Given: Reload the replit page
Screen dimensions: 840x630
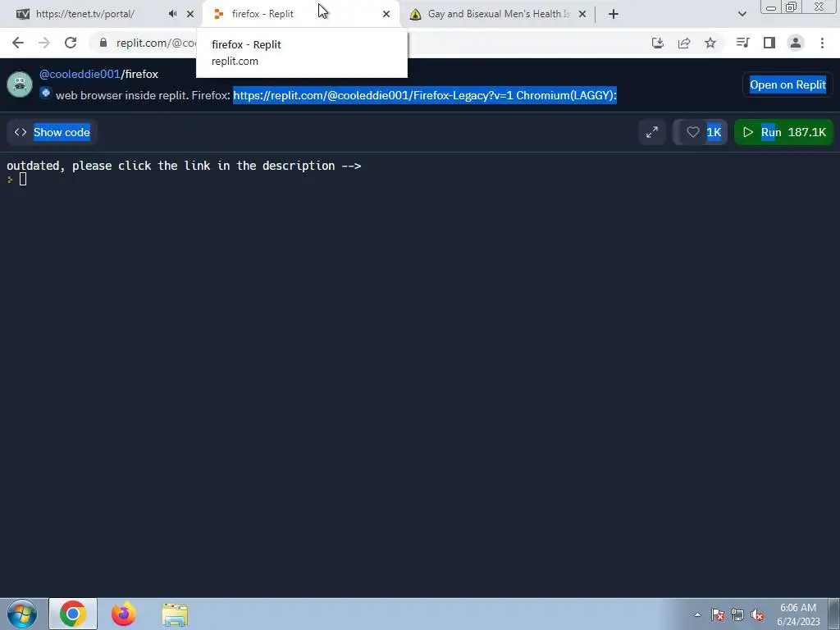Looking at the screenshot, I should click(x=71, y=43).
